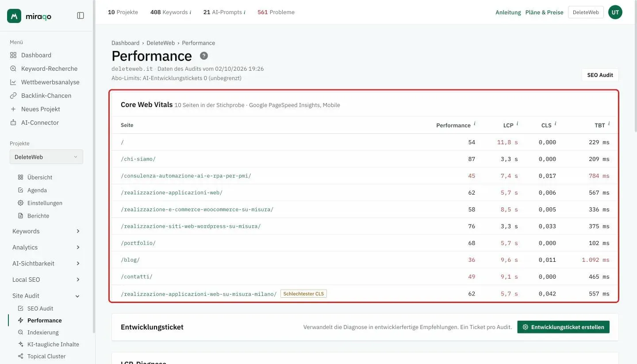Open the Pläne & Preise link

[x=544, y=12]
